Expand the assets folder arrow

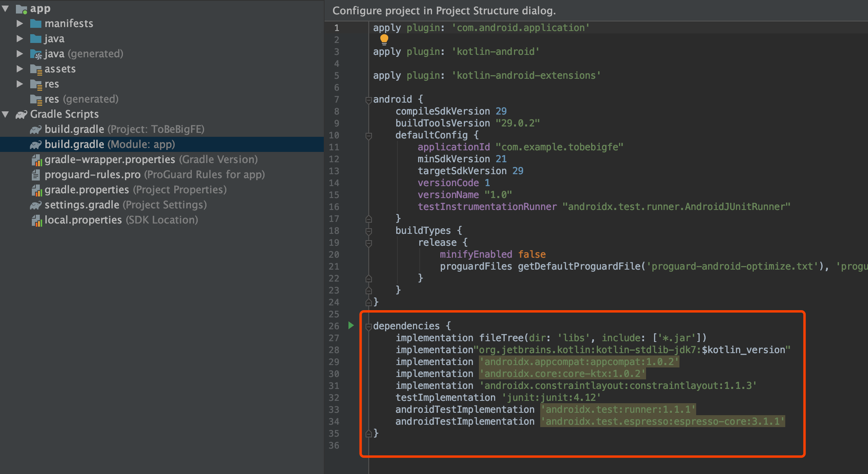19,69
